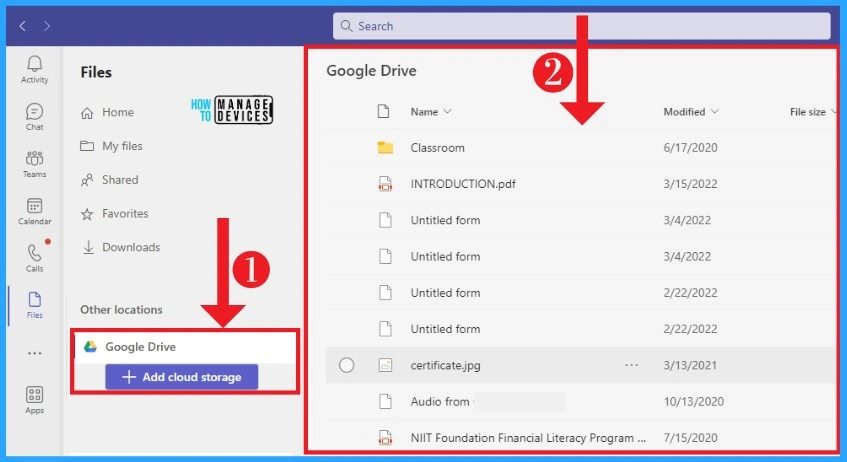Open NIIT Foundation Financial Literacy Program file

tap(528, 438)
